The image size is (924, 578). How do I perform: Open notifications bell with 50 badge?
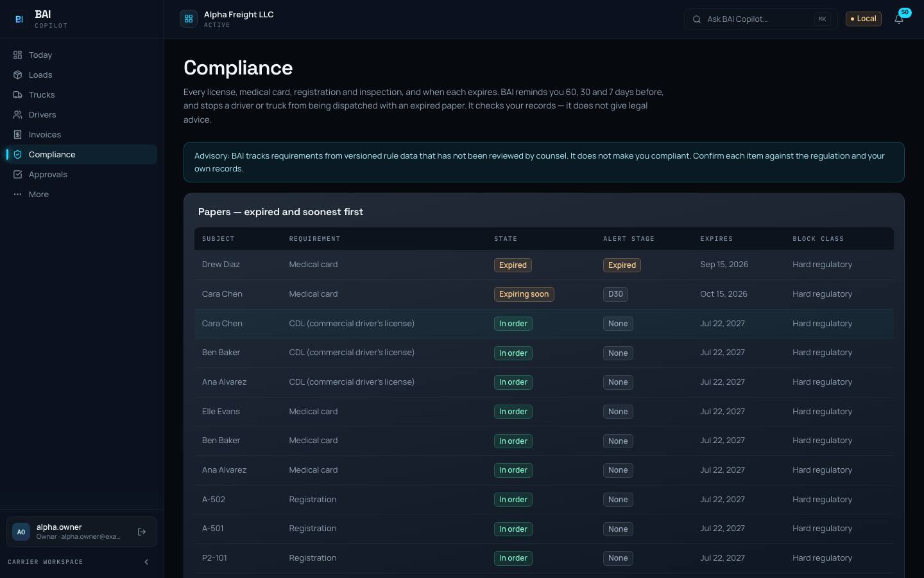[x=900, y=19]
